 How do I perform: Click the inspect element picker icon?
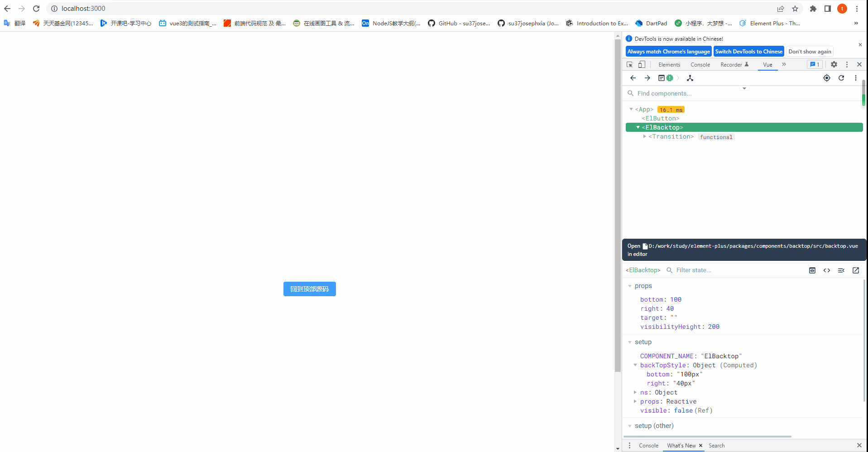tap(629, 65)
